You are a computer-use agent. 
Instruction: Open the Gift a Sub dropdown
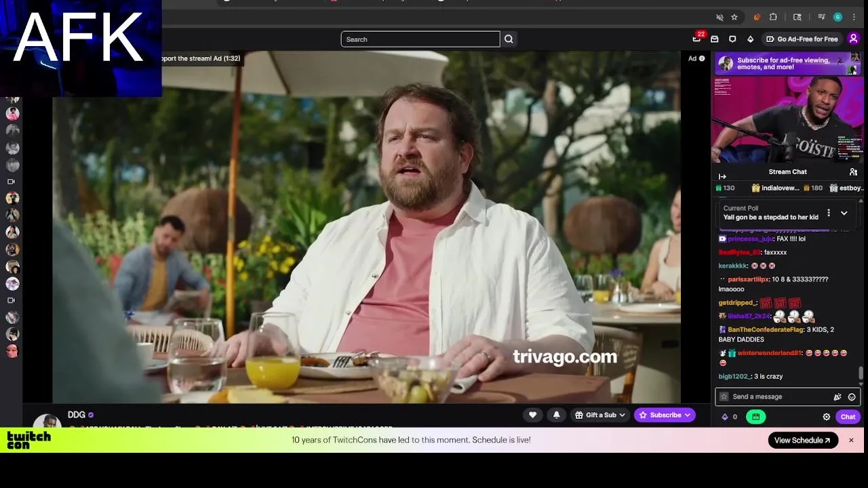tap(600, 415)
